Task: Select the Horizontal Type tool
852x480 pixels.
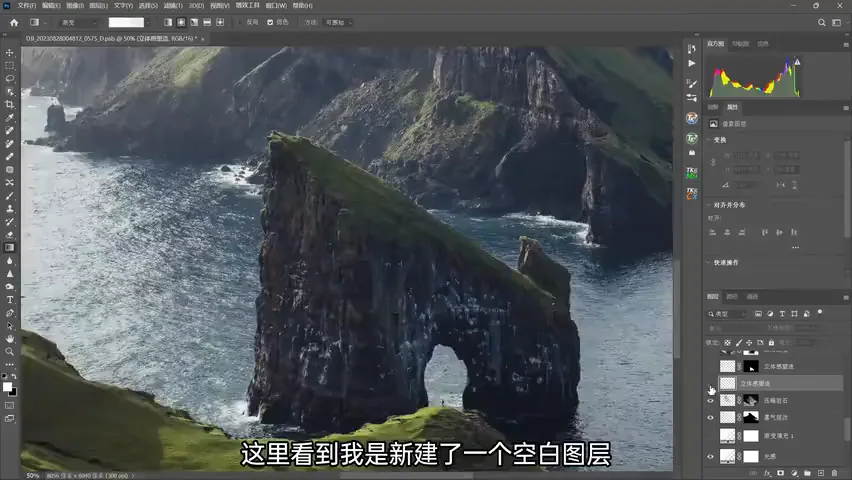Action: [10, 300]
